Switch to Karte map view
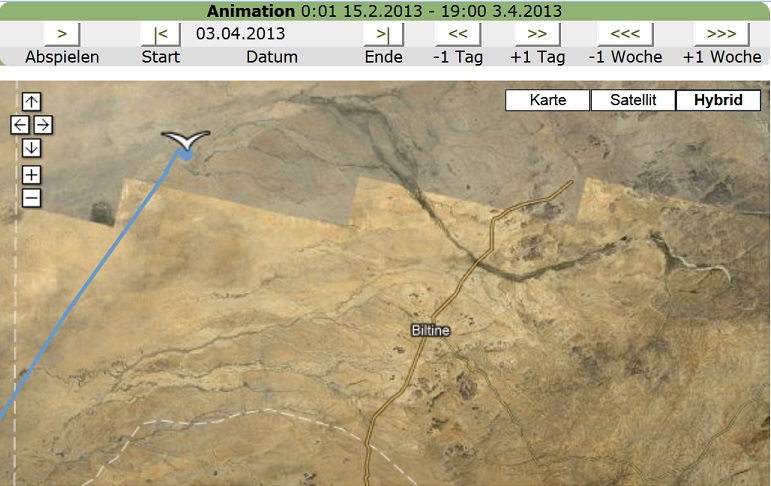This screenshot has height=486, width=771. click(x=547, y=100)
